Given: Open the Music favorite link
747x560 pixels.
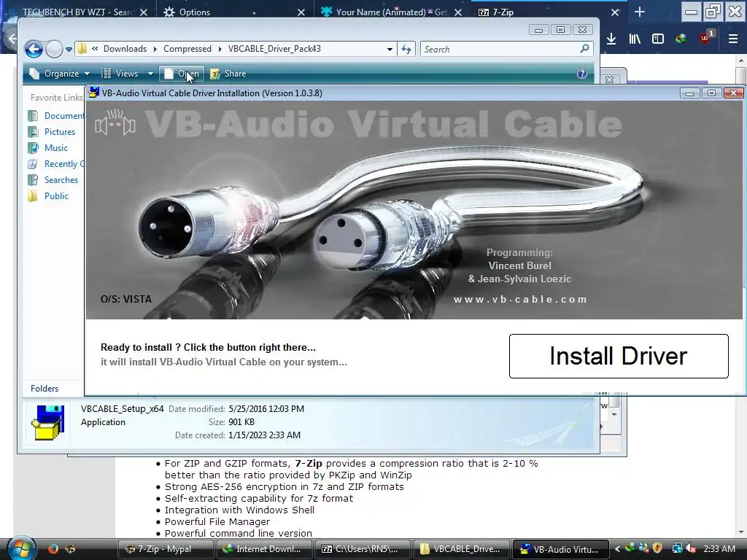Looking at the screenshot, I should (x=48, y=147).
